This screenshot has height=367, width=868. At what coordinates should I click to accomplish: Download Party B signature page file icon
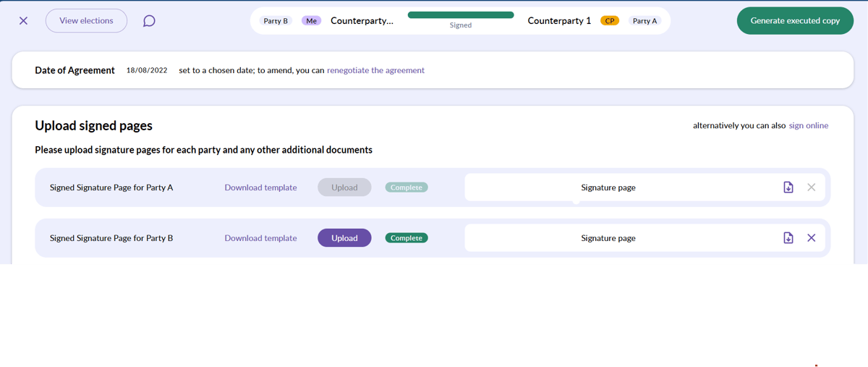pos(788,238)
